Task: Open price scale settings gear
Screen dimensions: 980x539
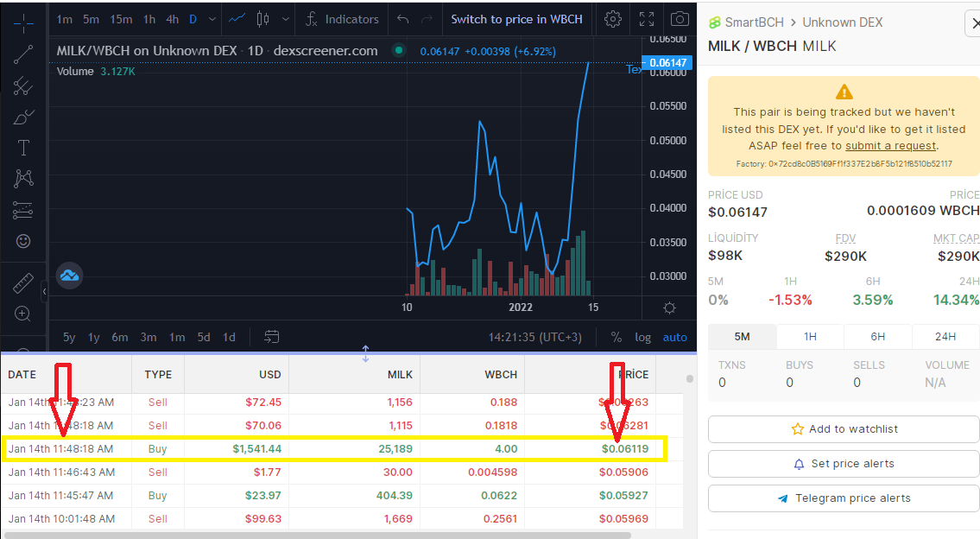Action: [669, 308]
